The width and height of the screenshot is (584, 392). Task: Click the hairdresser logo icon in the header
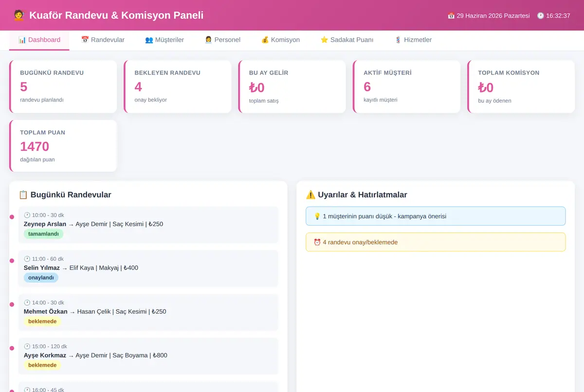(19, 15)
